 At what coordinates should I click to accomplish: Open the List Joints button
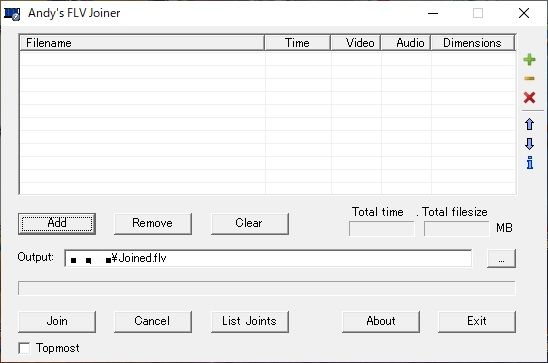click(x=250, y=322)
